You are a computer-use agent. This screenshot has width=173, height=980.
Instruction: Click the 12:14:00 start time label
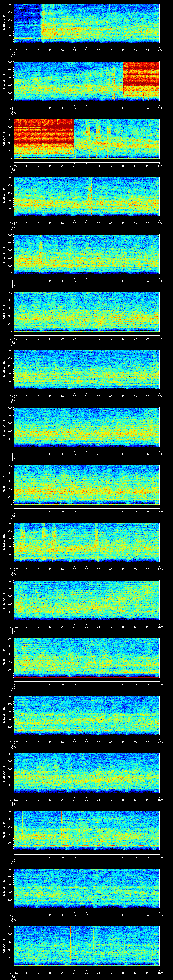click(x=13, y=799)
